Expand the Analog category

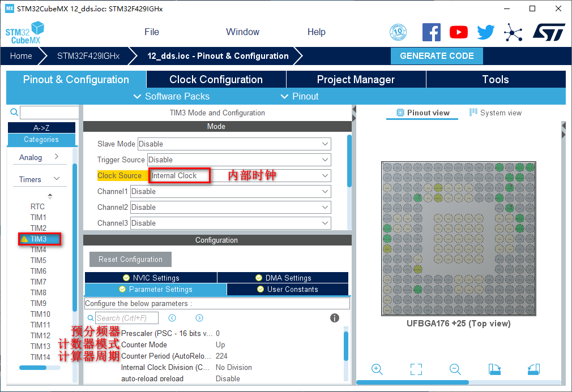[x=57, y=157]
